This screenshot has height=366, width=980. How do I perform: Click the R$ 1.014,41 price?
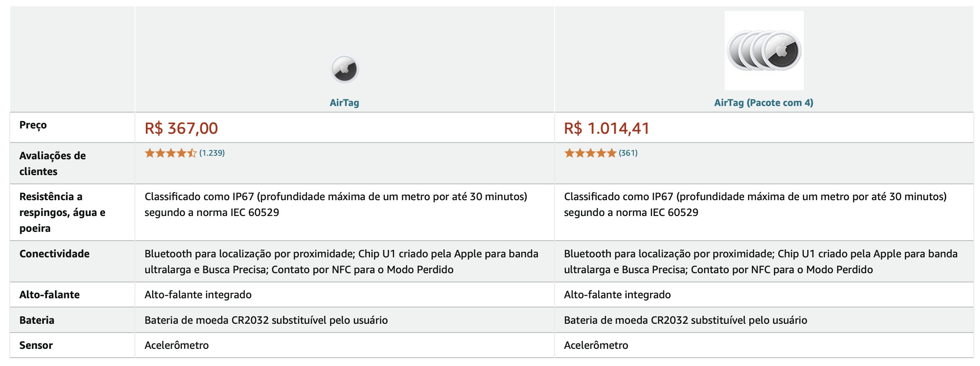pyautogui.click(x=606, y=128)
